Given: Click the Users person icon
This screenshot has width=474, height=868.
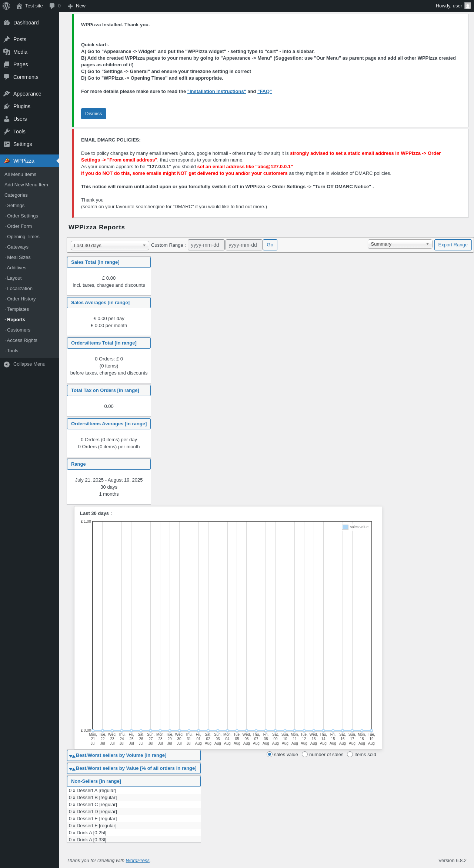Looking at the screenshot, I should (x=7, y=119).
